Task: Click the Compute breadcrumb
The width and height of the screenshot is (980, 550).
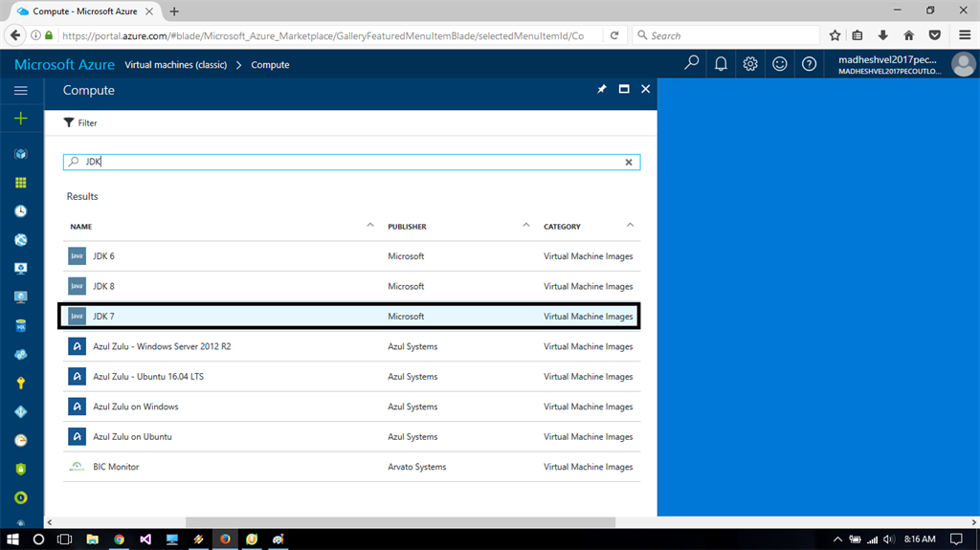Action: point(270,64)
